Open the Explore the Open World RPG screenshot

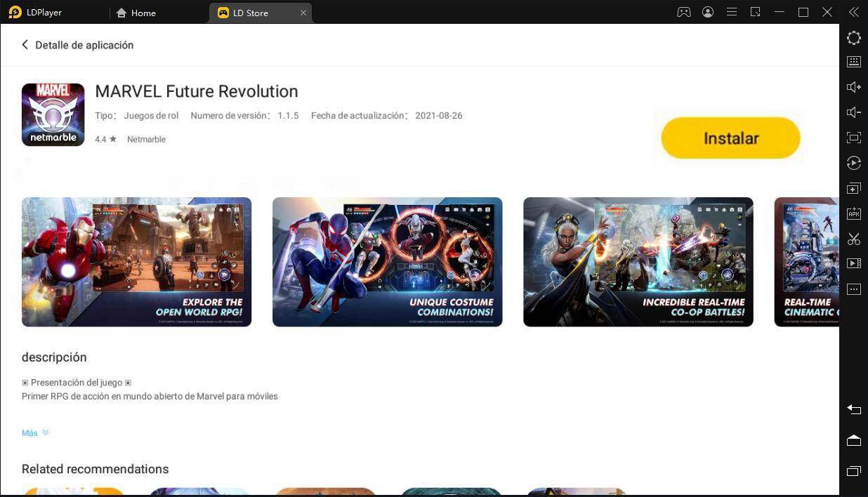(136, 262)
